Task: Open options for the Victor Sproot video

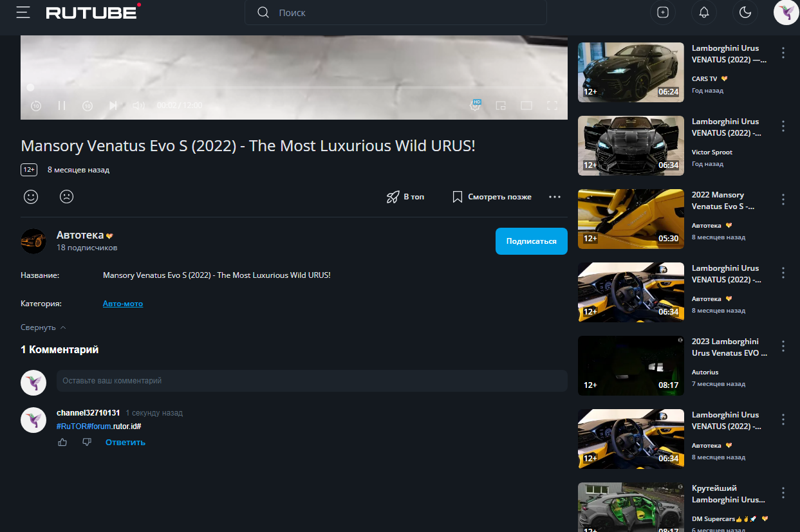Action: tap(783, 126)
